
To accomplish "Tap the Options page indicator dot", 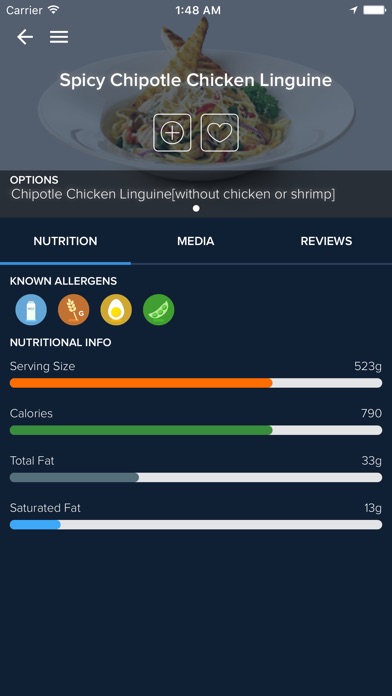I will click(x=196, y=208).
